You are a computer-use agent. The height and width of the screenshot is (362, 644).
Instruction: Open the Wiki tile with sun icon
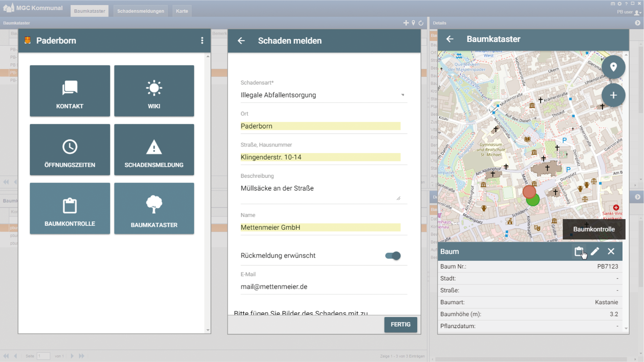coord(154,91)
